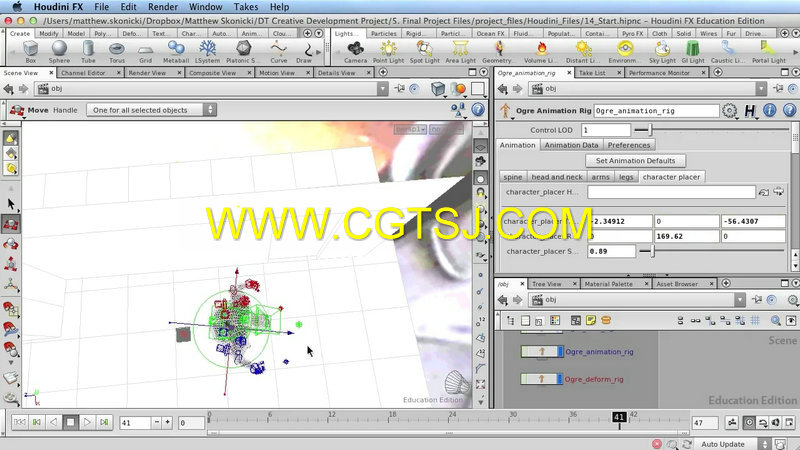800x450 pixels.
Task: Add a GI Light from shelf
Action: coord(693,52)
